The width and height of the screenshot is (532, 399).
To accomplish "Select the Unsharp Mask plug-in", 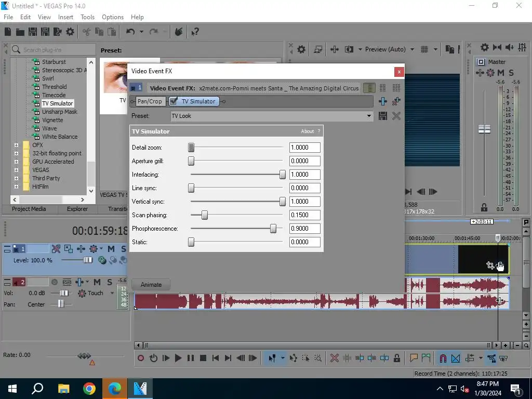I will [x=60, y=112].
